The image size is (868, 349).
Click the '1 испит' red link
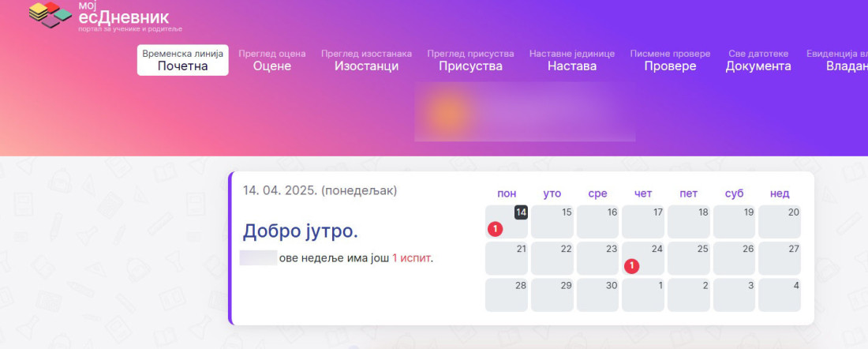click(412, 258)
